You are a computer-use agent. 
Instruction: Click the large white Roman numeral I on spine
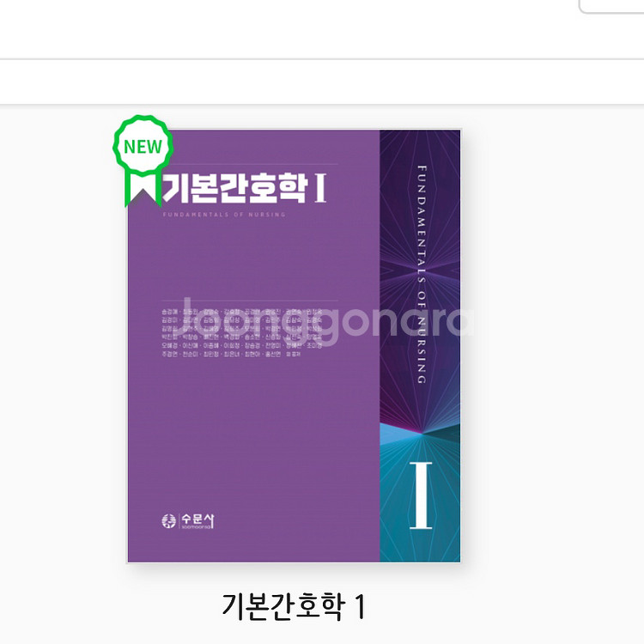pos(421,495)
